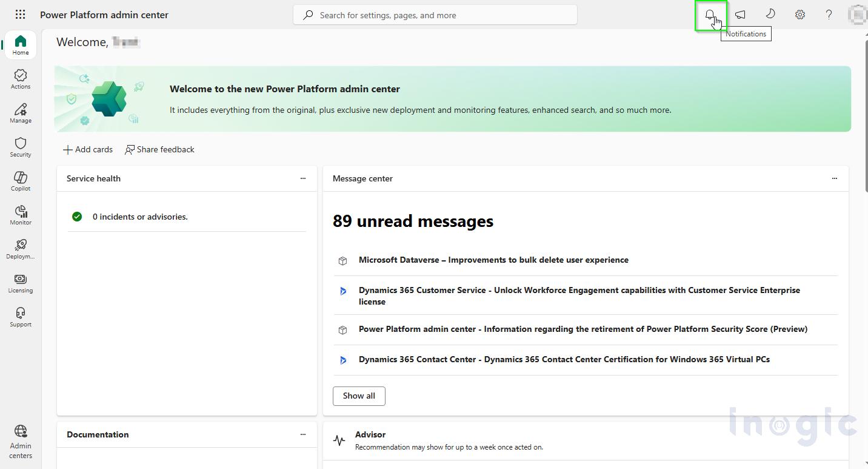Open Documentation card options menu
The height and width of the screenshot is (469, 868).
303,434
